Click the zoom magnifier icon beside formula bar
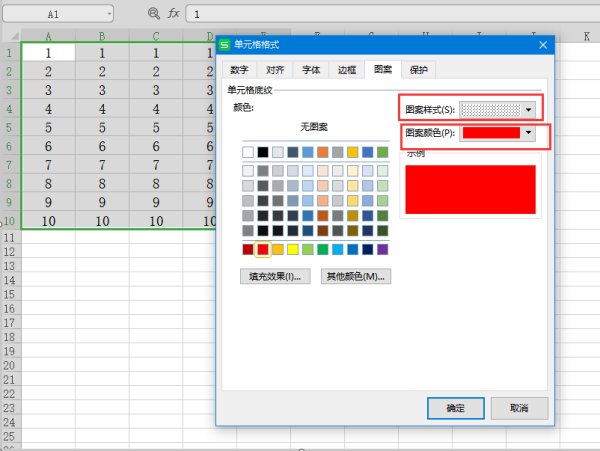 154,14
